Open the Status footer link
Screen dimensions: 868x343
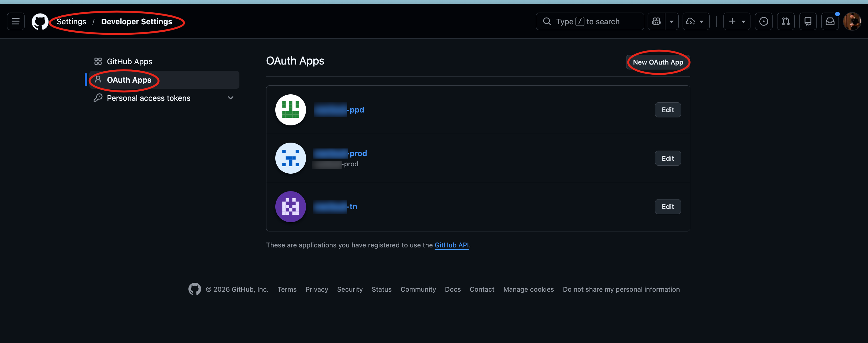pos(382,290)
